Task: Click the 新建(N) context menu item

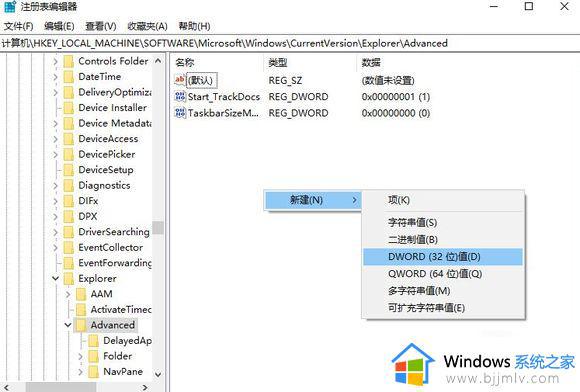Action: point(313,200)
